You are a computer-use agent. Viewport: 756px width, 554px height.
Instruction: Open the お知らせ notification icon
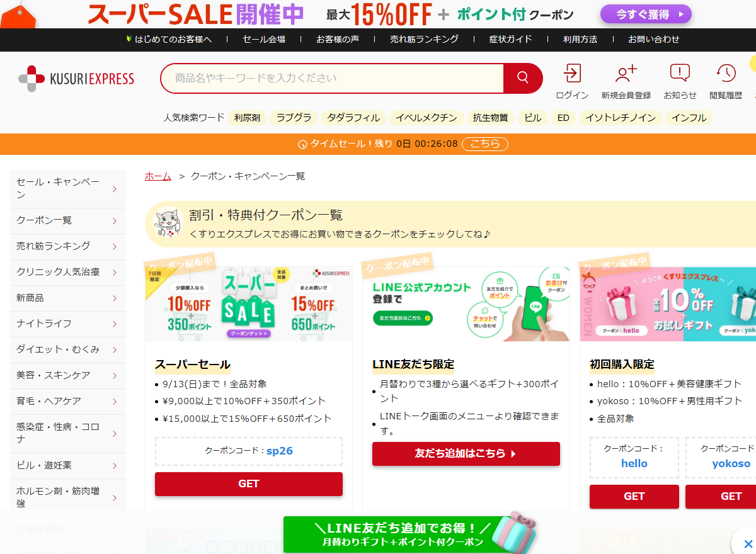pyautogui.click(x=680, y=73)
